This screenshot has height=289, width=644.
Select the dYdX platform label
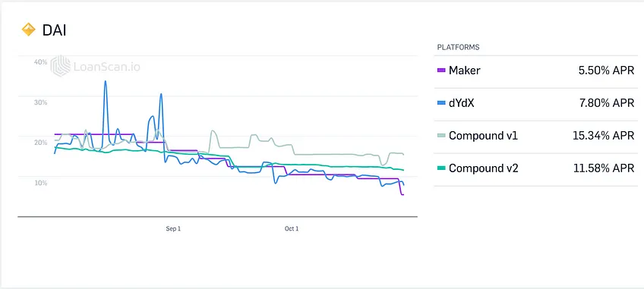click(x=462, y=102)
